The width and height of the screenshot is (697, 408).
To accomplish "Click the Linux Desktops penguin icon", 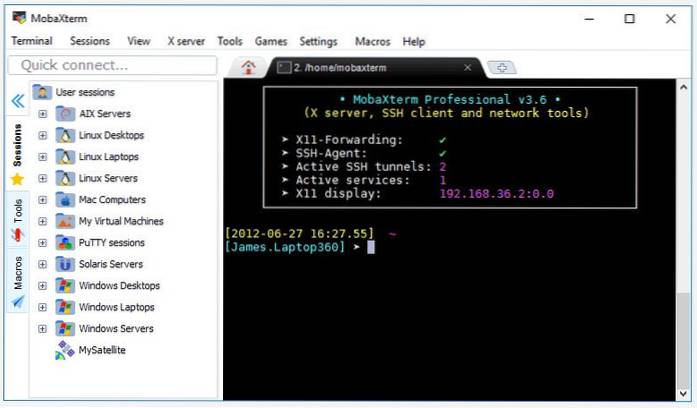I will tap(65, 135).
